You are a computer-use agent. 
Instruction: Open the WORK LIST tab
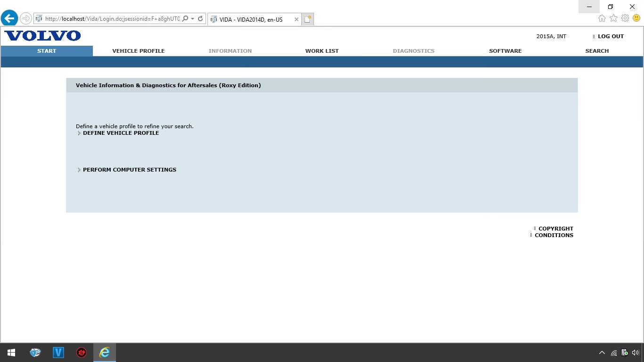tap(322, 51)
